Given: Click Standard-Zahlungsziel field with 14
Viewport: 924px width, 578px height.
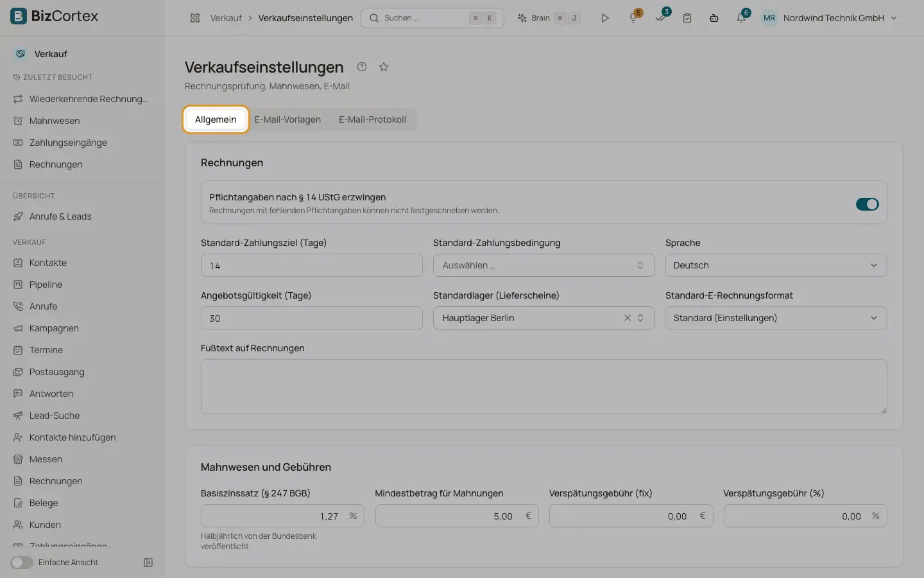Looking at the screenshot, I should (311, 265).
